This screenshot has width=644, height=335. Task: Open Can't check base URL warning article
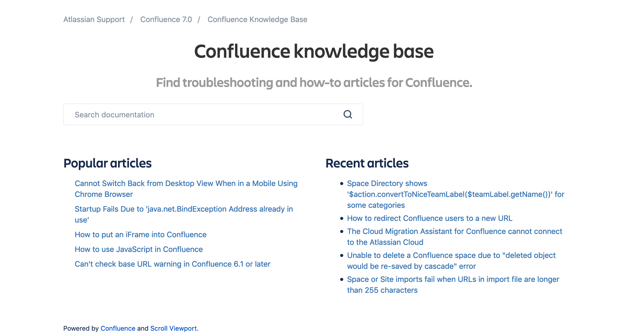[x=173, y=264]
